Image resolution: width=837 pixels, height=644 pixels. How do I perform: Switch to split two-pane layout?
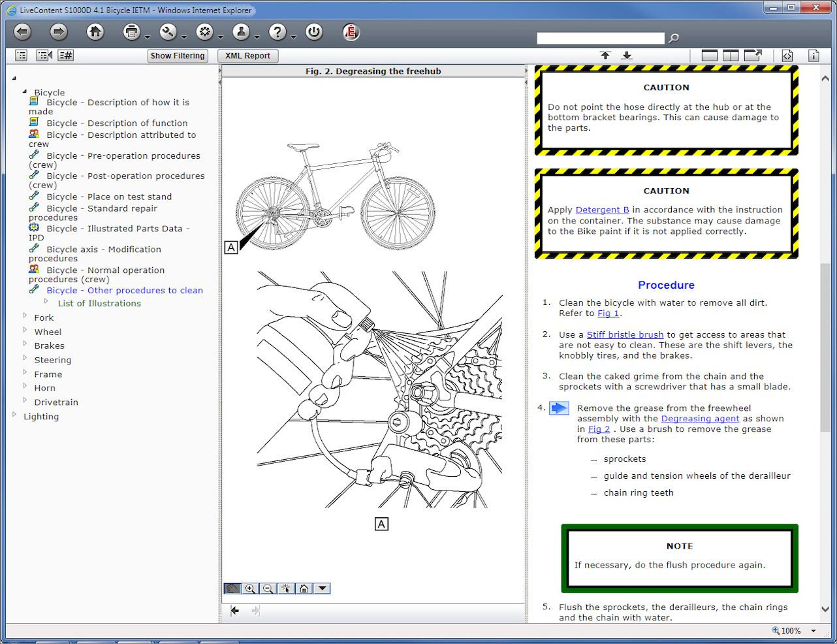(x=731, y=56)
